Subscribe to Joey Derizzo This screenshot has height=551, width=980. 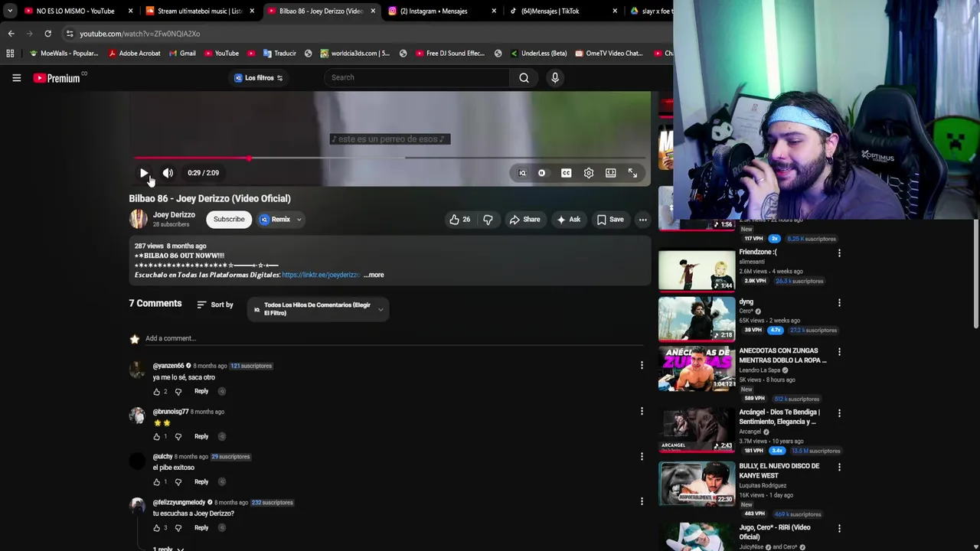click(229, 220)
